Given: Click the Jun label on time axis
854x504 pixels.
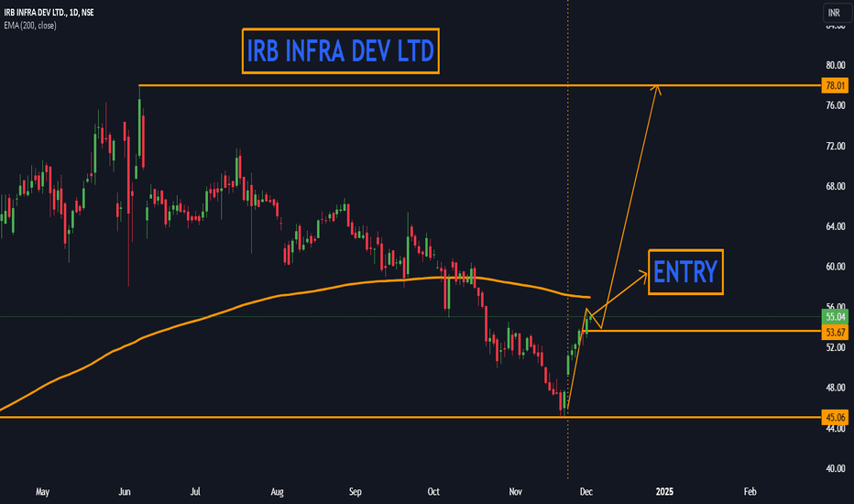Looking at the screenshot, I should coord(125,491).
